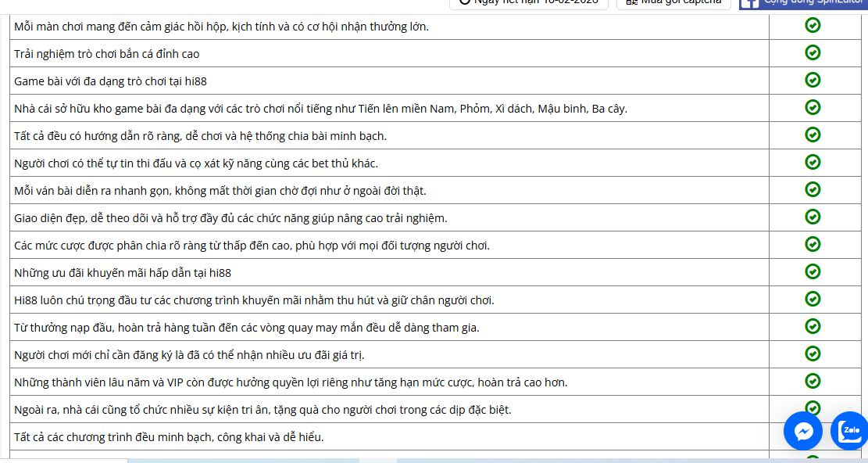Click the check mark on 'Các mức cược được phân chia' row

click(x=812, y=244)
